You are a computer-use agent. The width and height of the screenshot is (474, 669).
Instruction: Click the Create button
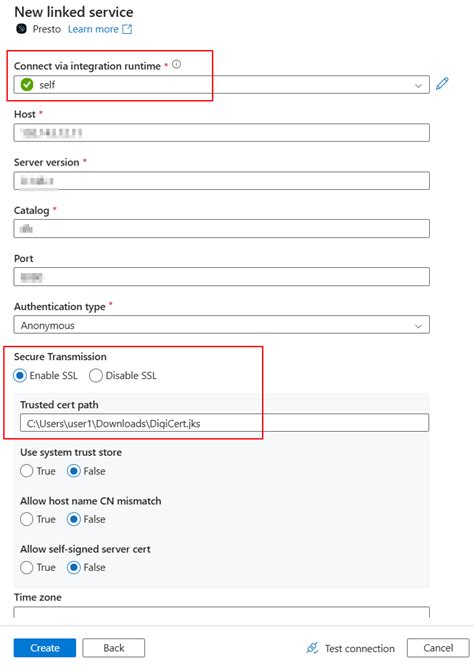(x=45, y=648)
